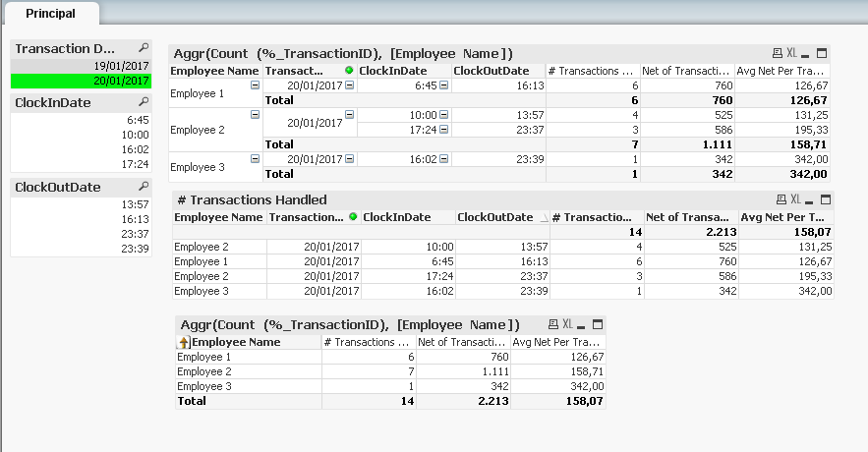Click 195,33 value in middle table
Screen dimensions: 868x452
coord(786,276)
